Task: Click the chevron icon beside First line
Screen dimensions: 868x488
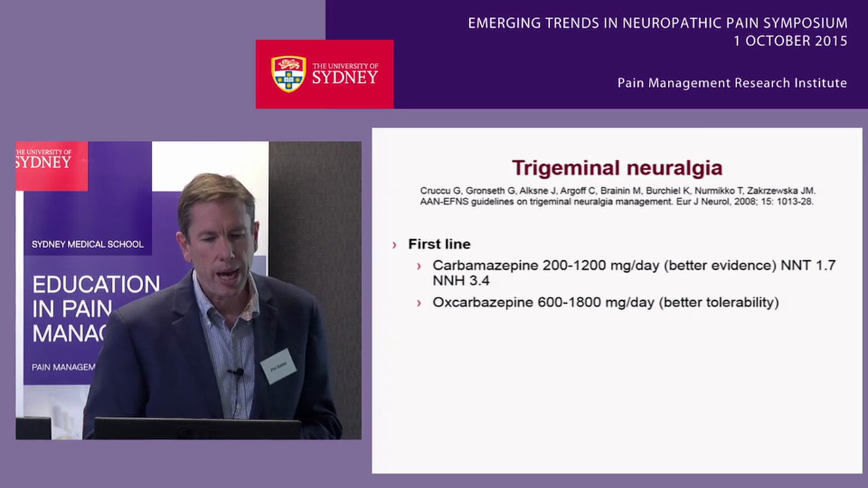Action: click(395, 245)
